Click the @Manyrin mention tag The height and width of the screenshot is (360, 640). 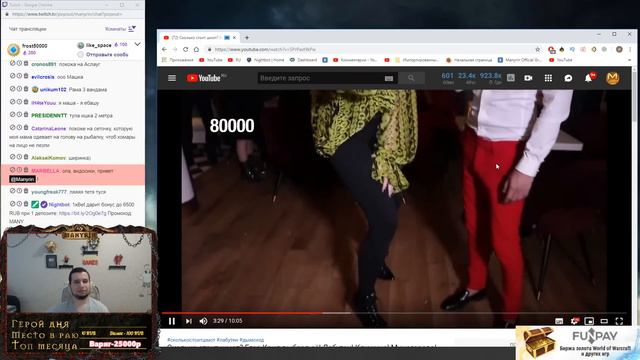tap(22, 179)
